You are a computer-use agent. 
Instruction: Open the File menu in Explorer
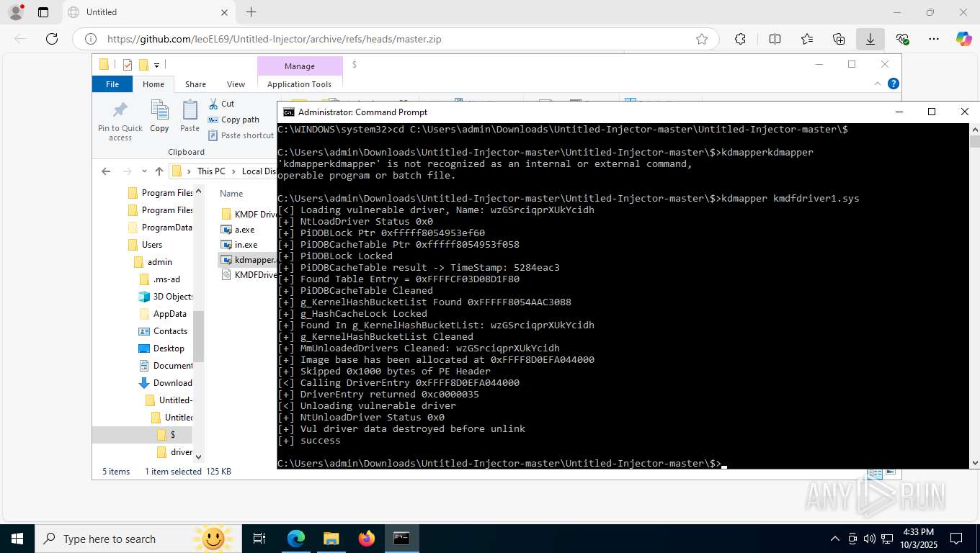click(x=112, y=84)
